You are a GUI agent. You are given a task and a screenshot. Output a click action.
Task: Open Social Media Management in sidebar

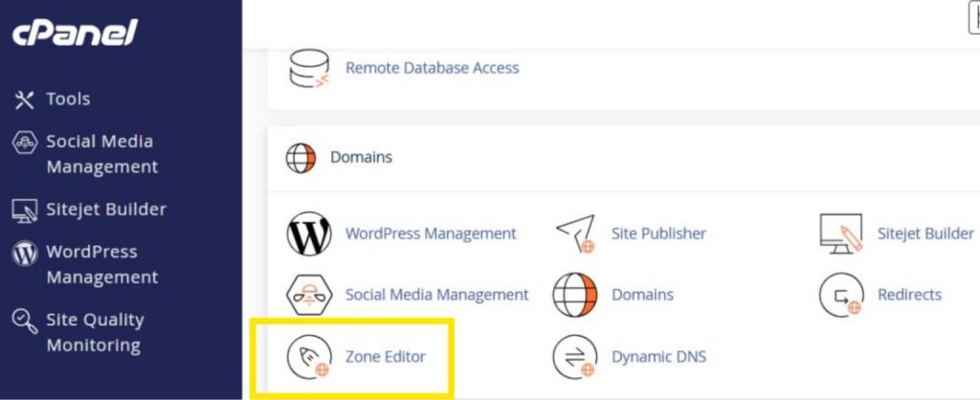pos(101,153)
